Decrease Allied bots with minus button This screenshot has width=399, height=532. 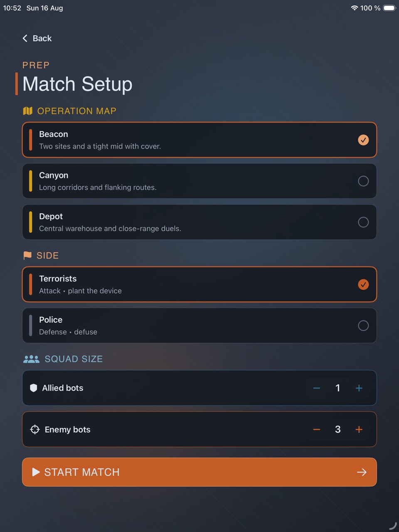(317, 388)
